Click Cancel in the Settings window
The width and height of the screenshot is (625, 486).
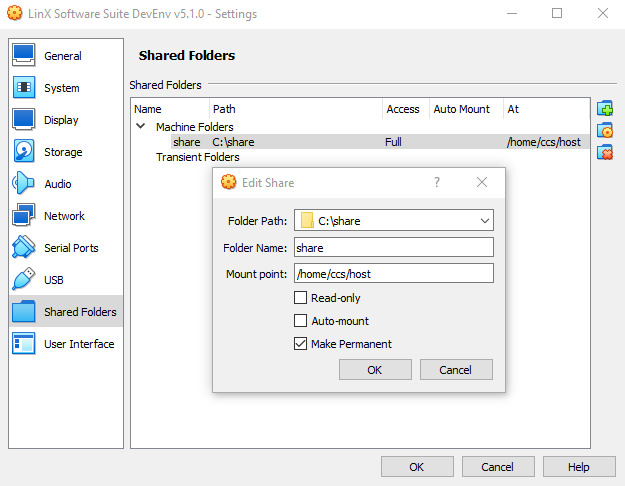[498, 466]
